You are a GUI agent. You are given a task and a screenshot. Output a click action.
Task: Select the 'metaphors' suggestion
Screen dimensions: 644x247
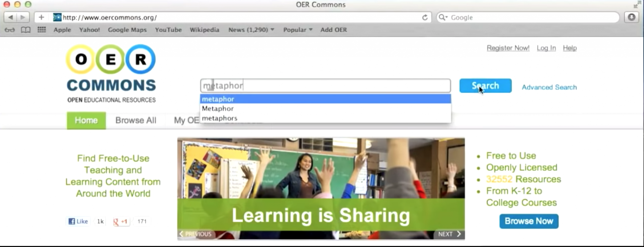click(325, 118)
